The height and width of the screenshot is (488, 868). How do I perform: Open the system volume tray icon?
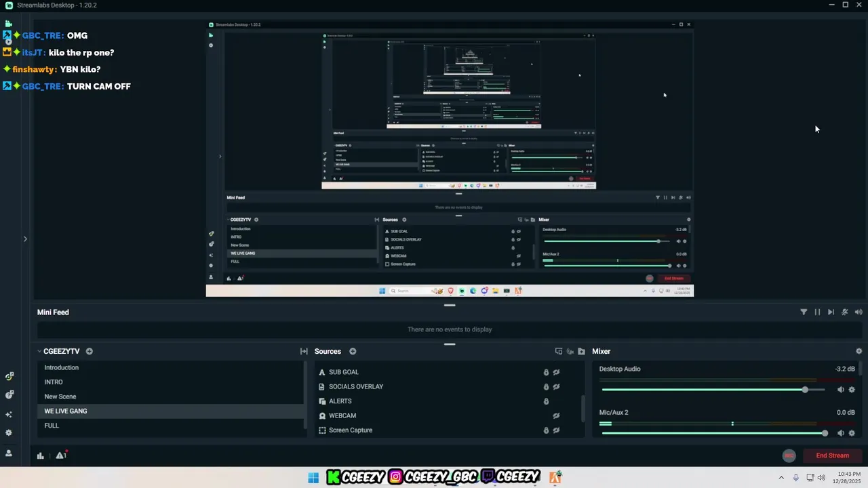[x=821, y=478]
